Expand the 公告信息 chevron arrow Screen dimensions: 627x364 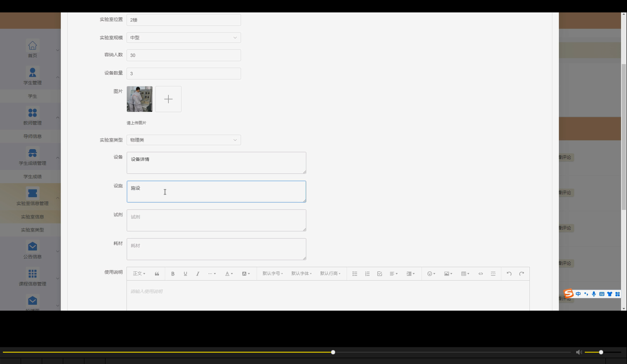point(57,251)
